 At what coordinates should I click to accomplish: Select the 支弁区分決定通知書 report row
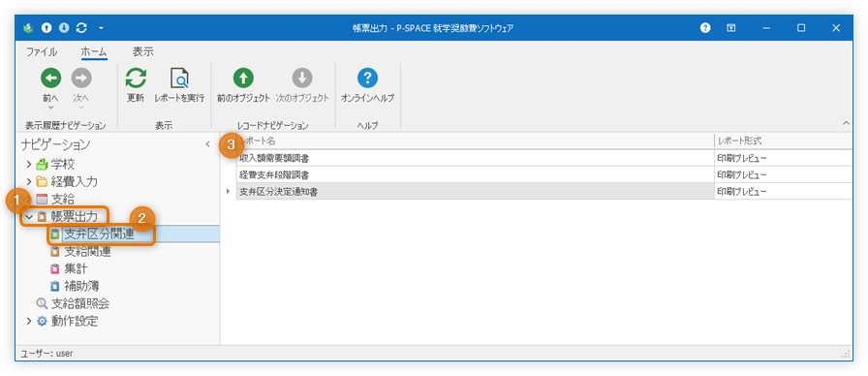click(x=544, y=191)
